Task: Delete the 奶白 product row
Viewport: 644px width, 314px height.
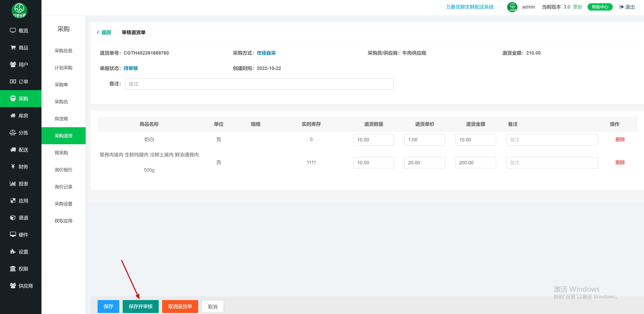Action: pos(620,140)
